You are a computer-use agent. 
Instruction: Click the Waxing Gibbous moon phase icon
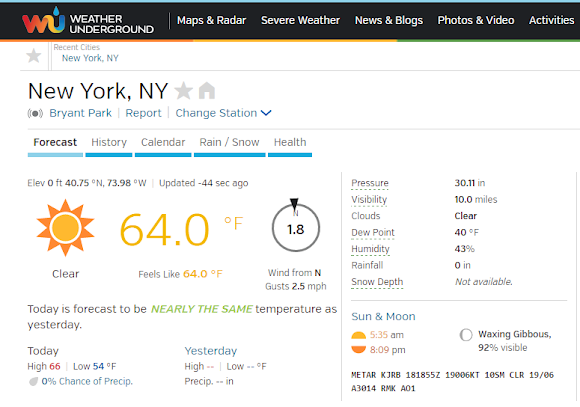[466, 335]
